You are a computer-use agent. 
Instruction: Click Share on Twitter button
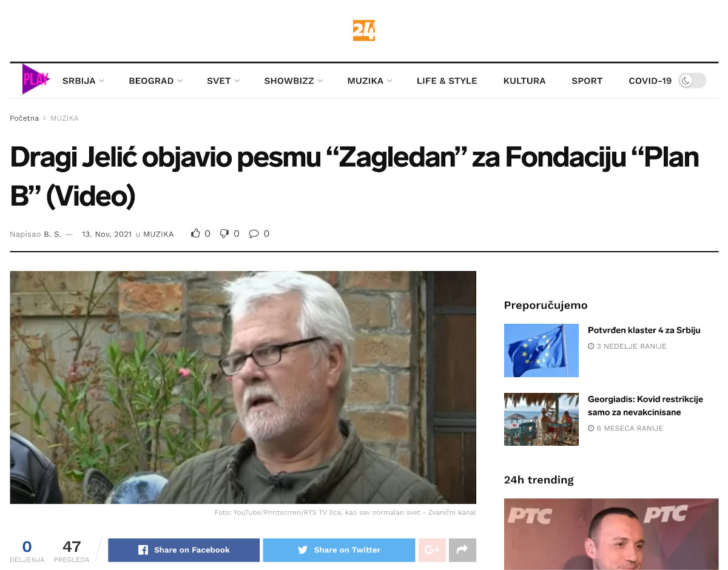click(339, 550)
